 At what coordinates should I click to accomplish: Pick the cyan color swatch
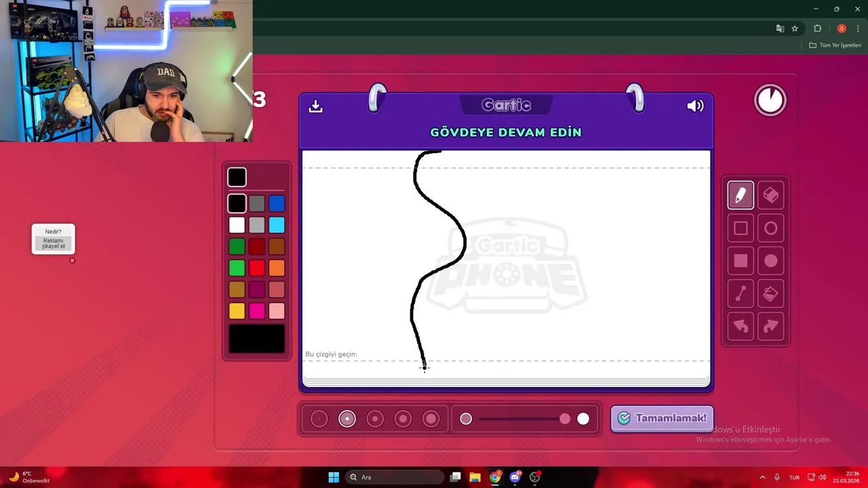tap(277, 225)
